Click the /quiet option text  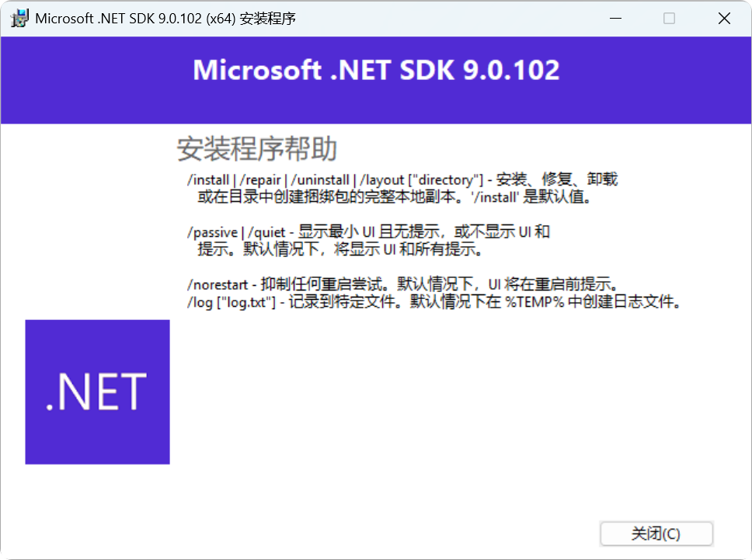[266, 232]
